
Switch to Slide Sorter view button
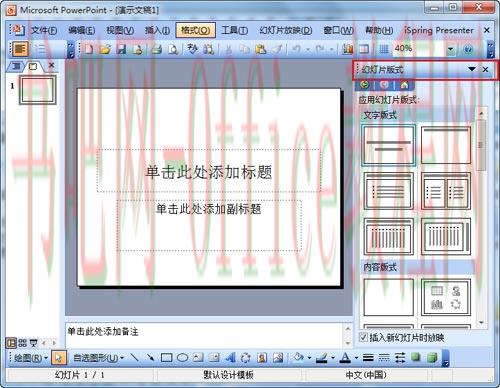(22, 343)
